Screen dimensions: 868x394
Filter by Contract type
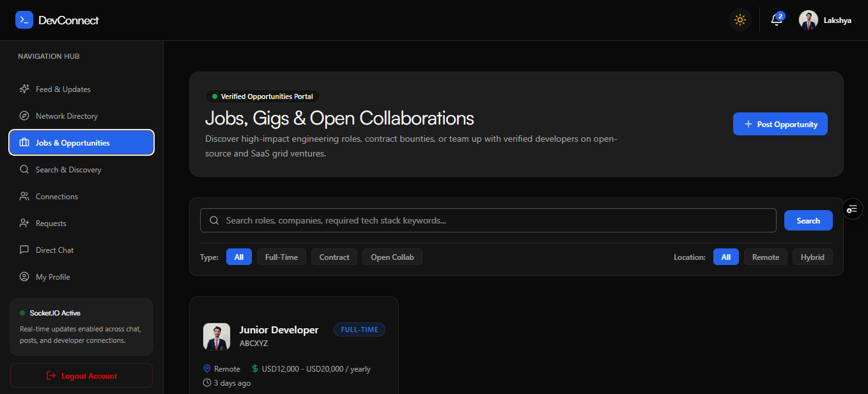click(334, 257)
